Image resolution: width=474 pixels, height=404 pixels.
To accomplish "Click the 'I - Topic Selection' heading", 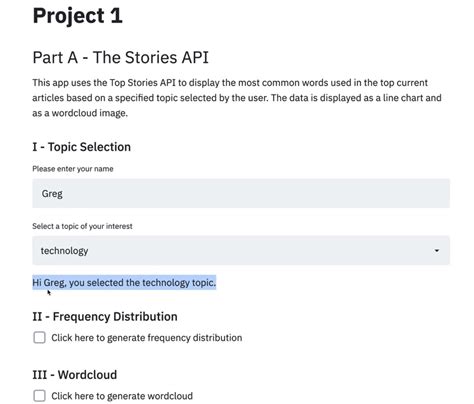I will [x=82, y=147].
